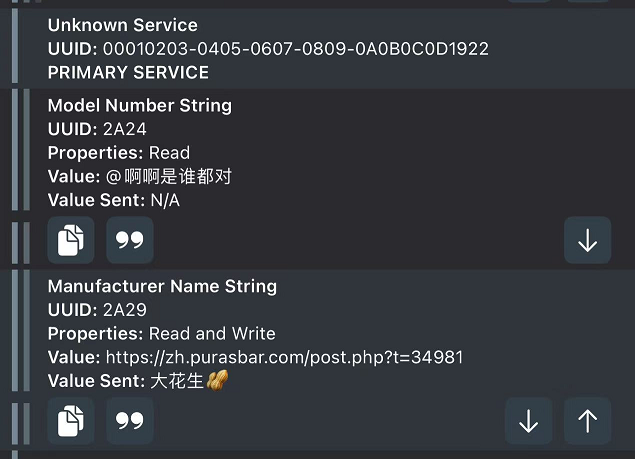Click the Value Sent: N/A line

pyautogui.click(x=113, y=200)
